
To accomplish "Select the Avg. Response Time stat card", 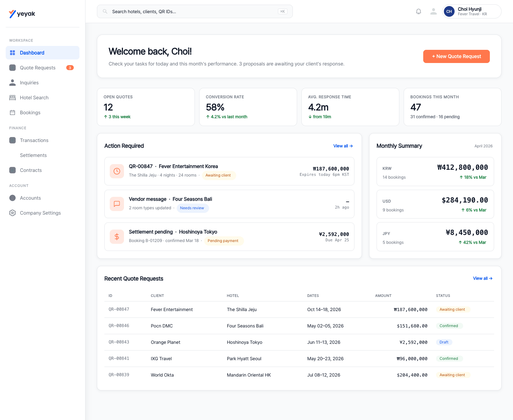I will tap(350, 107).
